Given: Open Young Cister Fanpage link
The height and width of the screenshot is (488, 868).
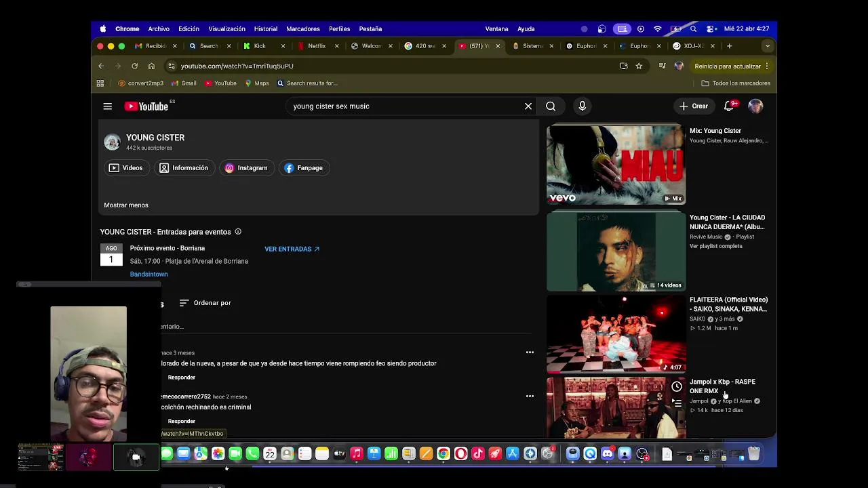Looking at the screenshot, I should click(x=304, y=168).
